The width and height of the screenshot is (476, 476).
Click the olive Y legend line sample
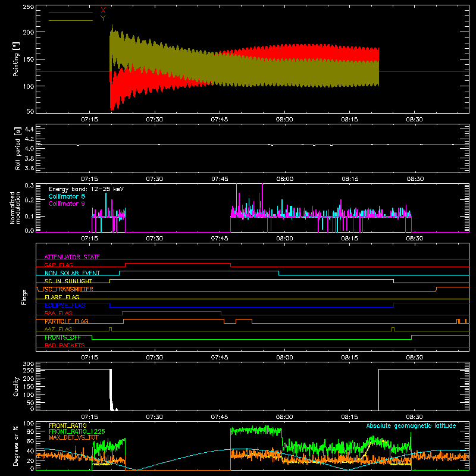71,21
